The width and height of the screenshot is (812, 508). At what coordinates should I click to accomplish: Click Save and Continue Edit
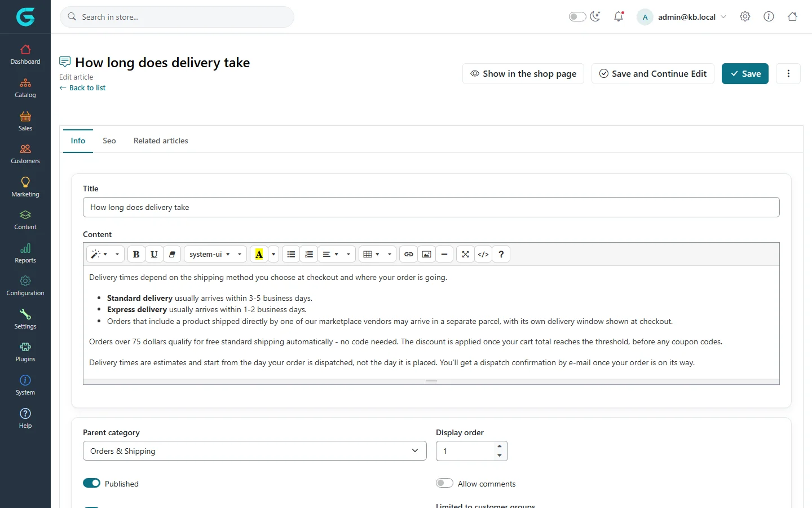pyautogui.click(x=653, y=74)
